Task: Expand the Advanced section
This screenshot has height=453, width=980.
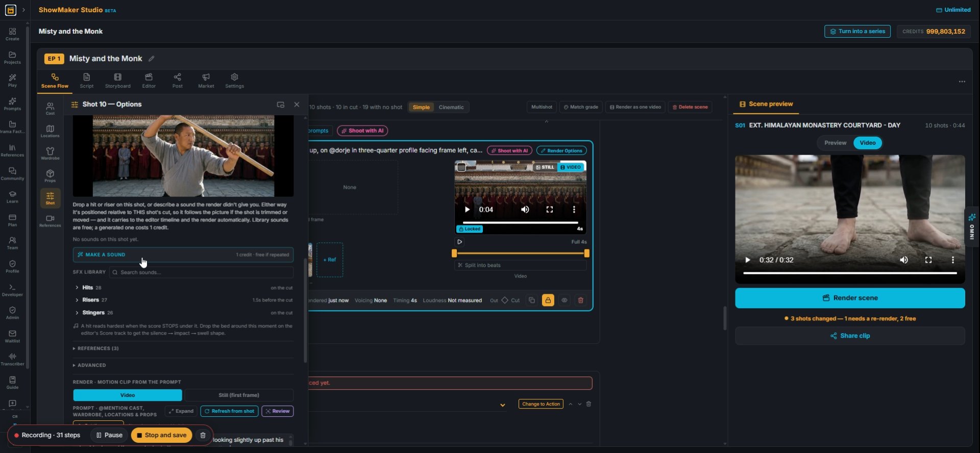Action: coord(89,365)
